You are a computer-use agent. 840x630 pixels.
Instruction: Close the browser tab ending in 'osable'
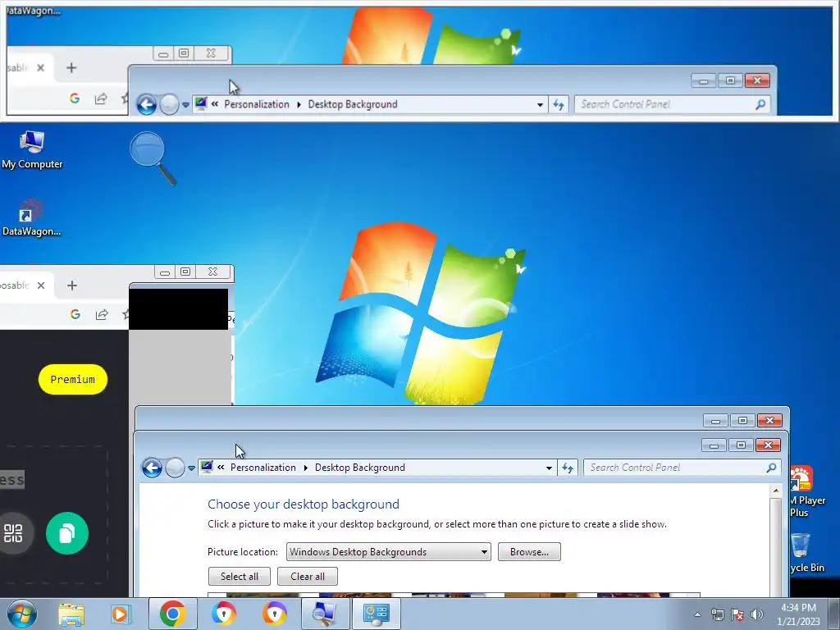point(41,285)
